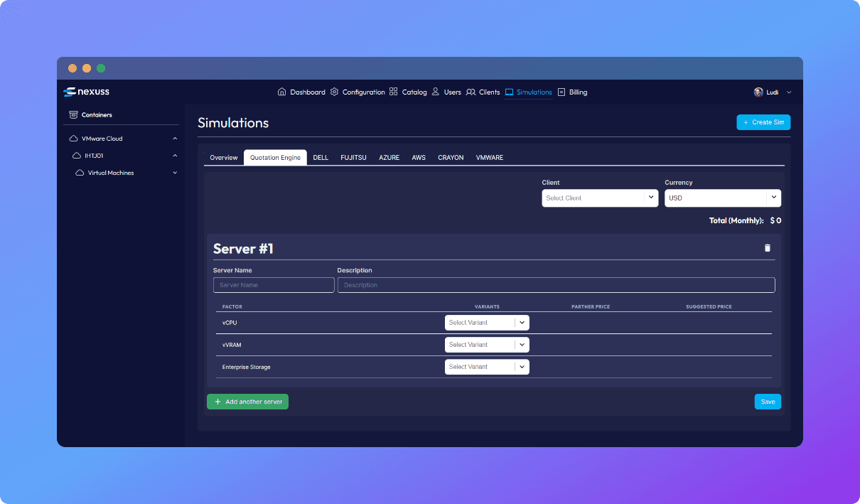This screenshot has width=860, height=504.
Task: Click the Nexuss logo icon
Action: [x=69, y=92]
